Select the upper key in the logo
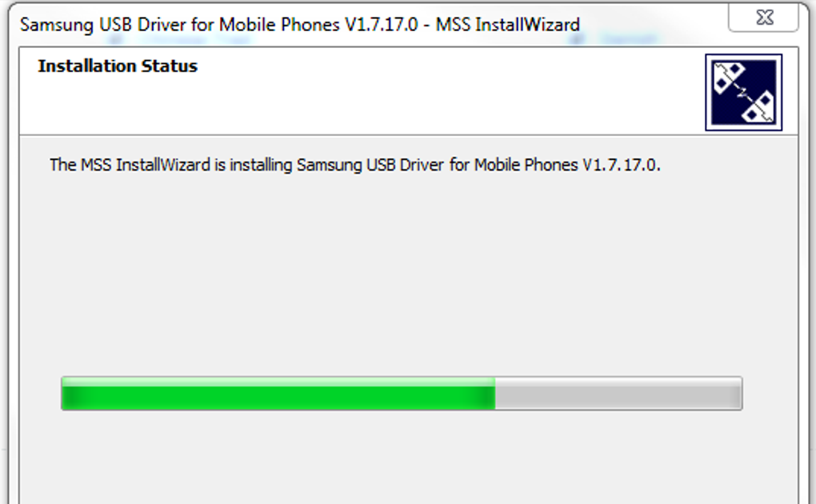The image size is (816, 504). coord(728,78)
